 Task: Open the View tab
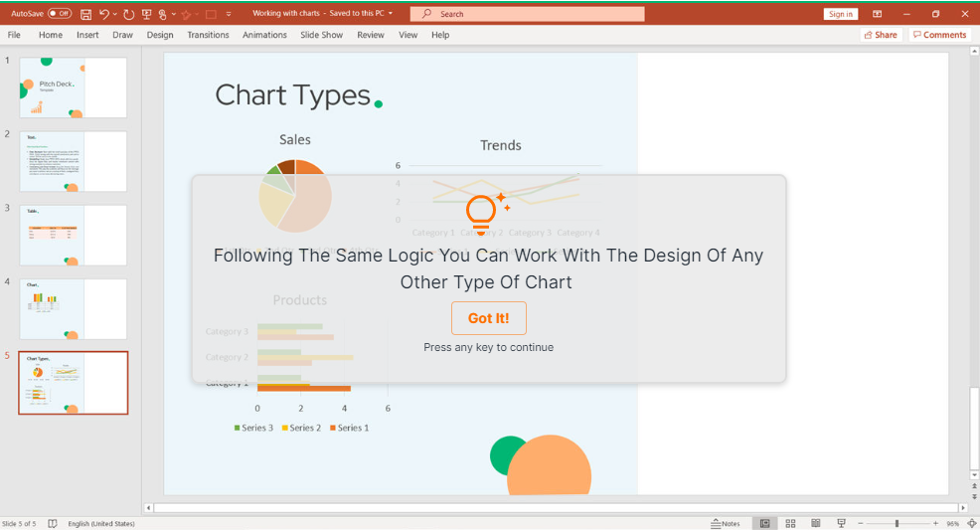(408, 35)
